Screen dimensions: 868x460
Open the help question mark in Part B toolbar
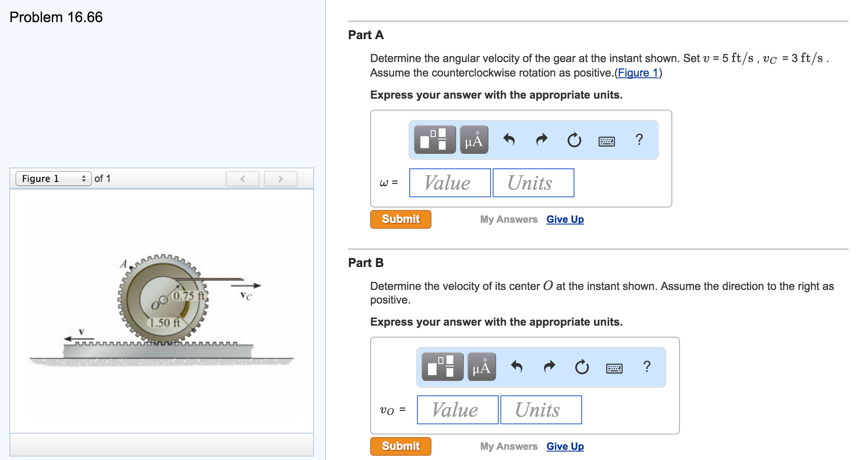coord(647,367)
